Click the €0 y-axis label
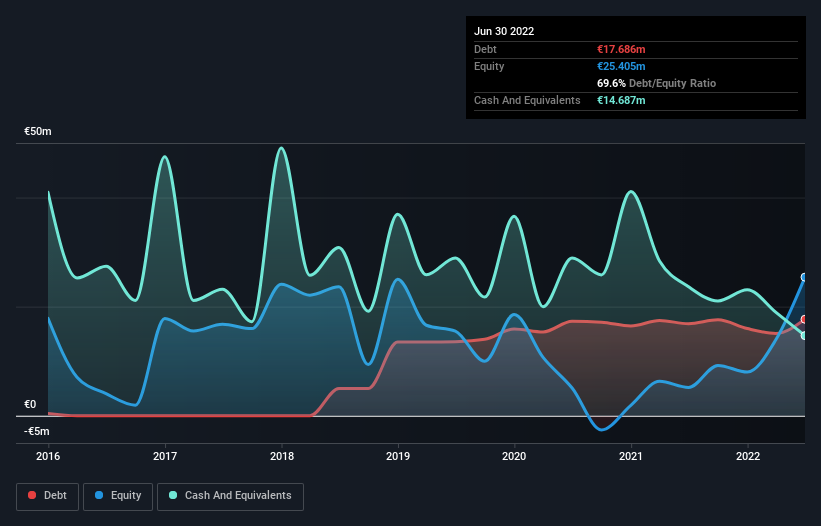The height and width of the screenshot is (526, 821). (x=30, y=405)
